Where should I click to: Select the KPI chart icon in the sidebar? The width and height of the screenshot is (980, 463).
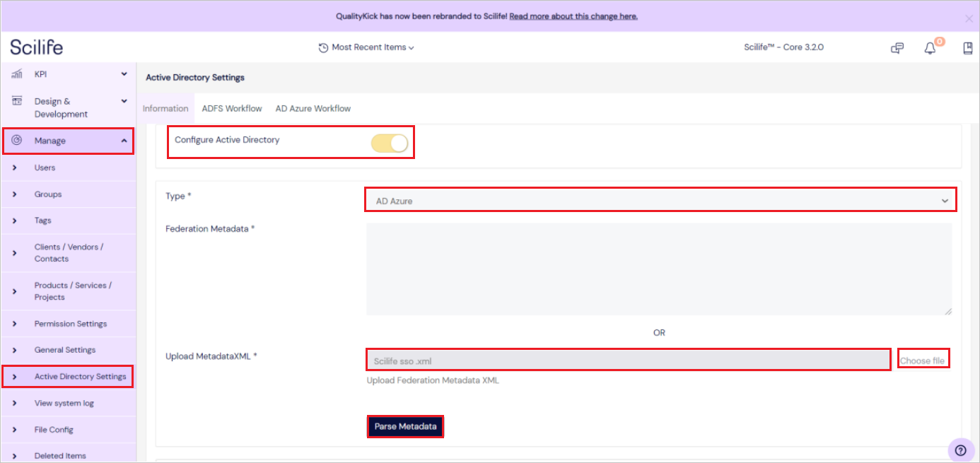pyautogui.click(x=16, y=74)
